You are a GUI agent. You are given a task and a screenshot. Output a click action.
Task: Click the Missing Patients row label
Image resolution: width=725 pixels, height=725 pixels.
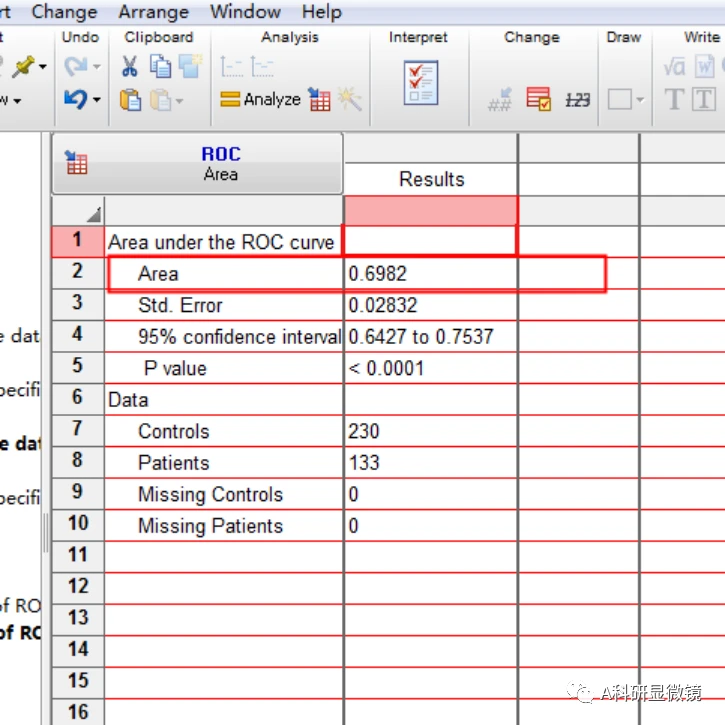(x=210, y=526)
